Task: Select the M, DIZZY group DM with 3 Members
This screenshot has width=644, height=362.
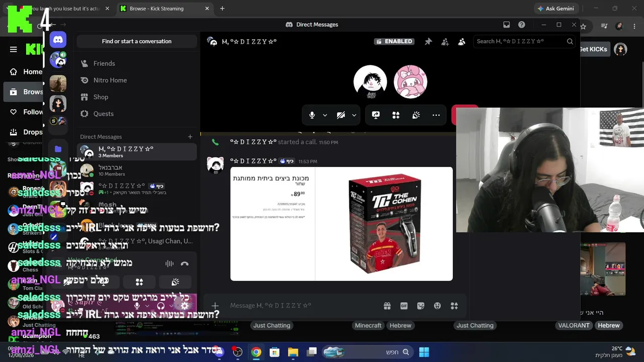Action: tap(137, 152)
